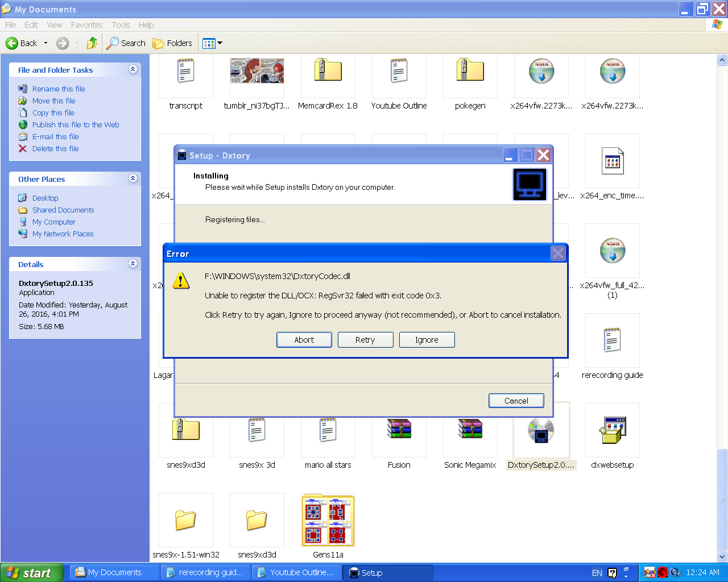Click Ignore in the Error dialog
The width and height of the screenshot is (728, 582).
coord(427,340)
